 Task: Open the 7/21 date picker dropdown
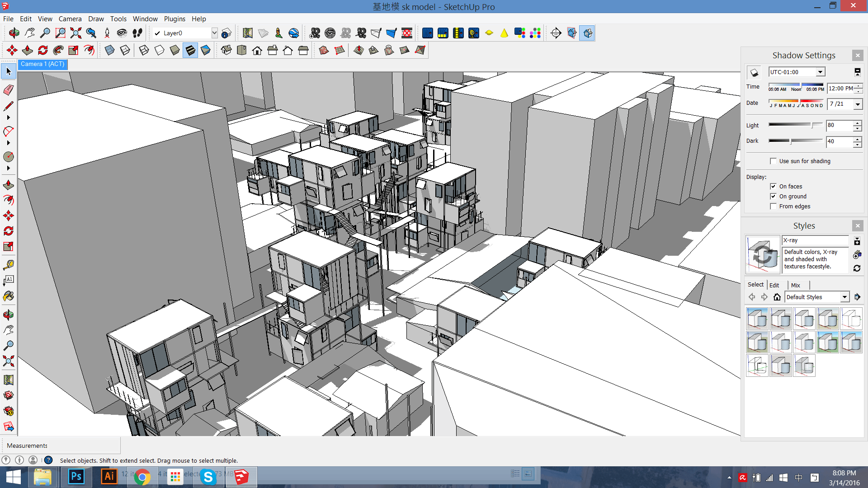tap(858, 104)
